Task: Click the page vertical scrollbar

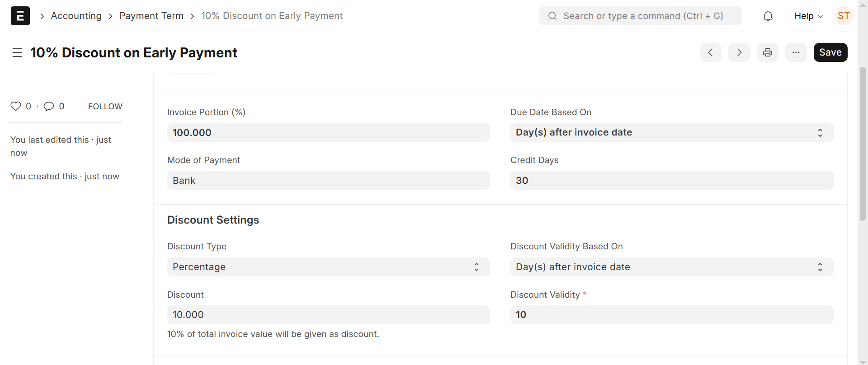Action: click(863, 145)
